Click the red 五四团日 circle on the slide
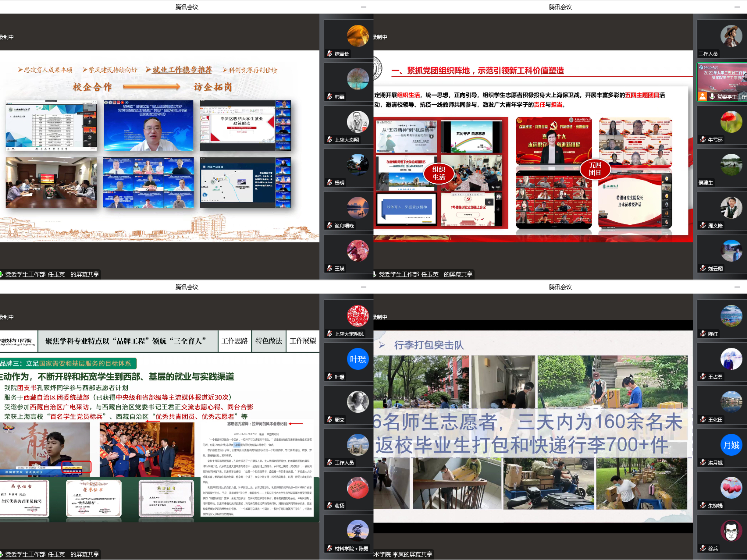This screenshot has width=747, height=560. pyautogui.click(x=595, y=169)
